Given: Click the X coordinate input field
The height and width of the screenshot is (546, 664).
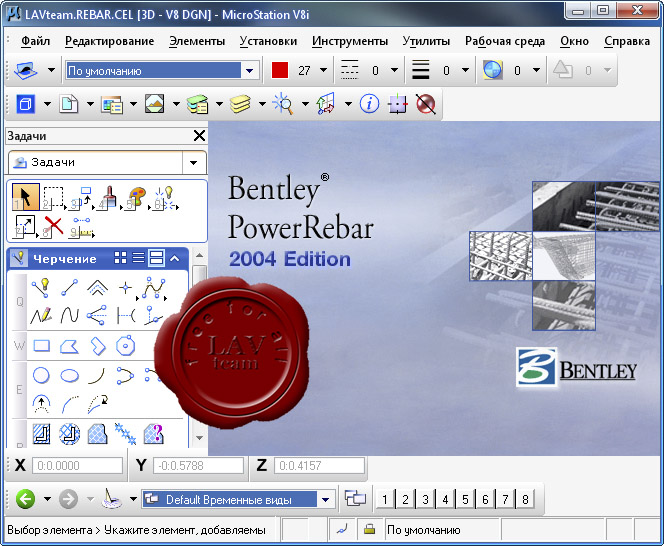Looking at the screenshot, I should (77, 466).
